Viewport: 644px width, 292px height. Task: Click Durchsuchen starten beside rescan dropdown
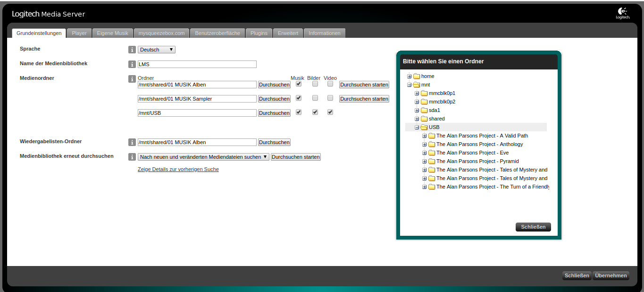pos(296,157)
